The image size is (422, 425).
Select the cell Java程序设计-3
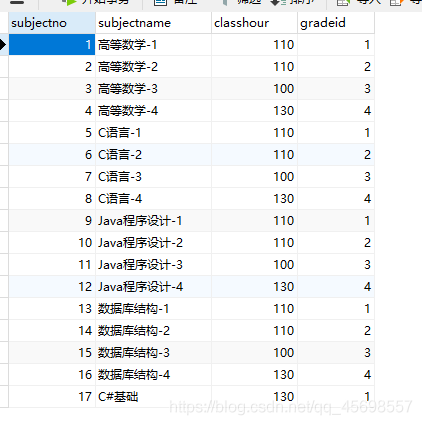153,265
